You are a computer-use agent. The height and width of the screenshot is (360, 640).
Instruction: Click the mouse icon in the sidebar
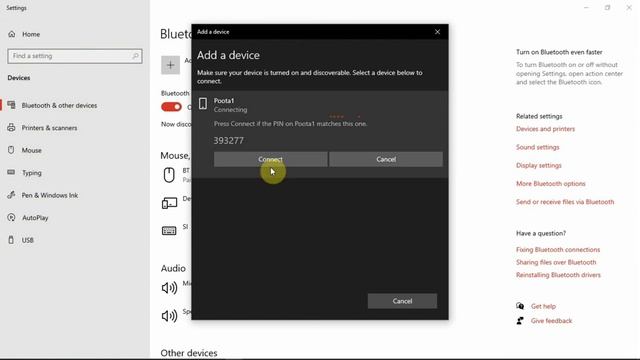coord(11,150)
